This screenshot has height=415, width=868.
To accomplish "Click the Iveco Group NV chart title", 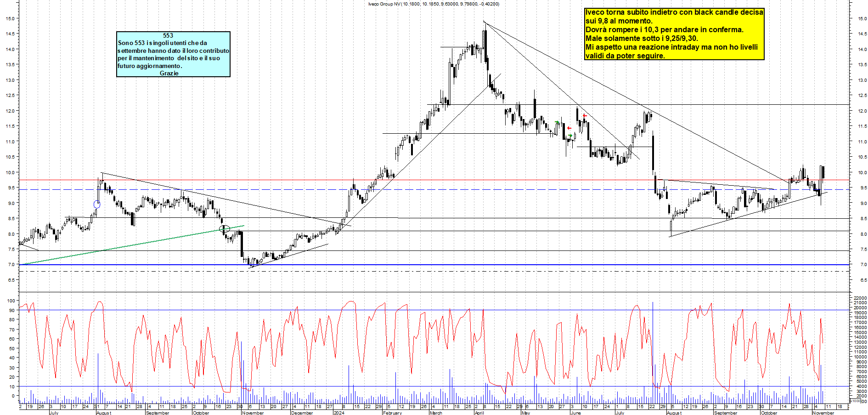I will tap(434, 4).
